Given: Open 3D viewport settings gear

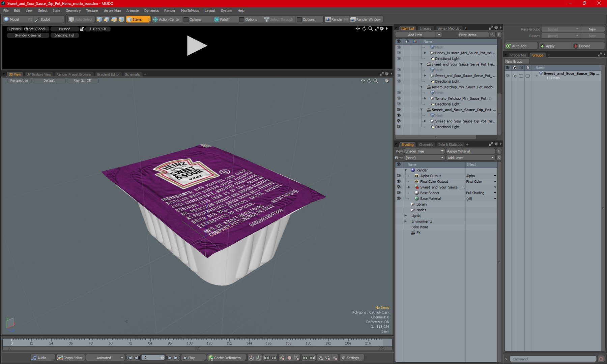Looking at the screenshot, I should (387, 81).
